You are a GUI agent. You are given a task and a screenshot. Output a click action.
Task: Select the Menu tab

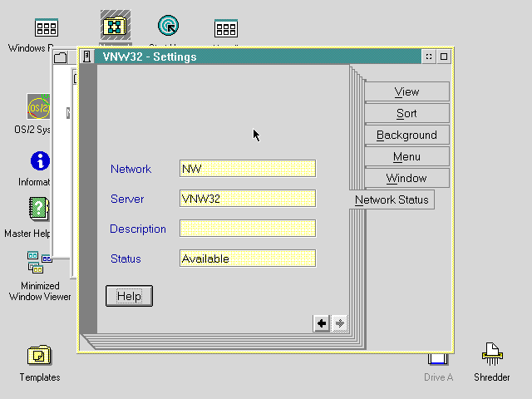(406, 157)
